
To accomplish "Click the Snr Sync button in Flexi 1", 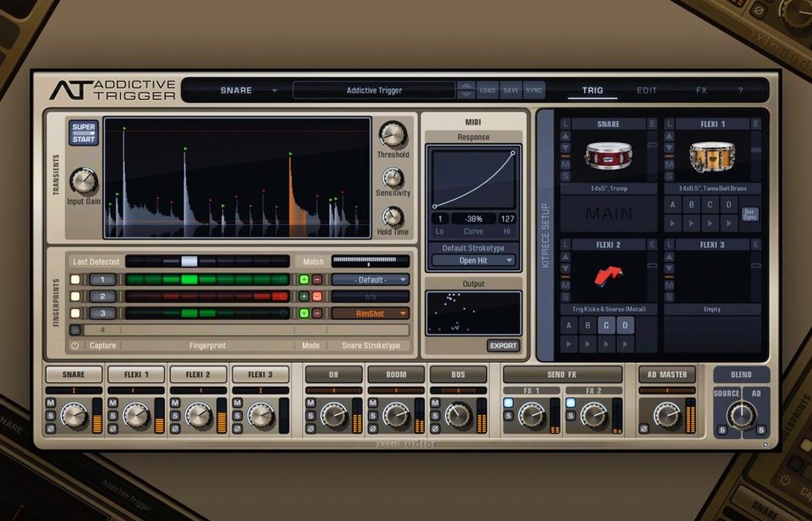I will click(749, 213).
